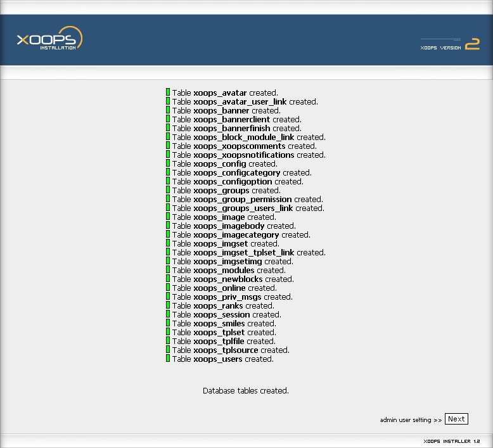
Task: Click green status icon beside xoops_imagebody
Action: point(168,225)
